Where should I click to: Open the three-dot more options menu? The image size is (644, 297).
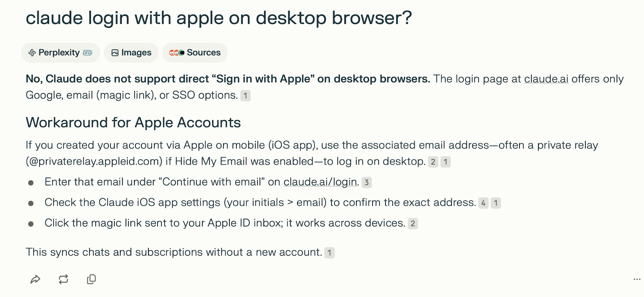point(637,279)
